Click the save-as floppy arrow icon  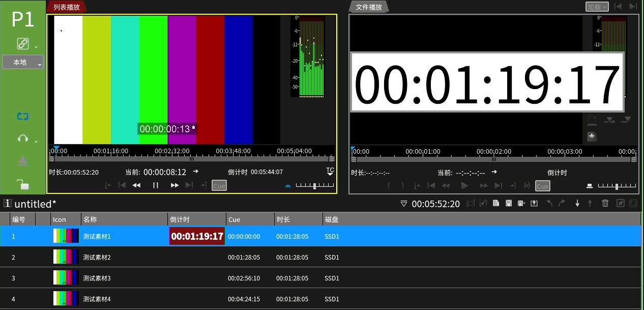(521, 204)
